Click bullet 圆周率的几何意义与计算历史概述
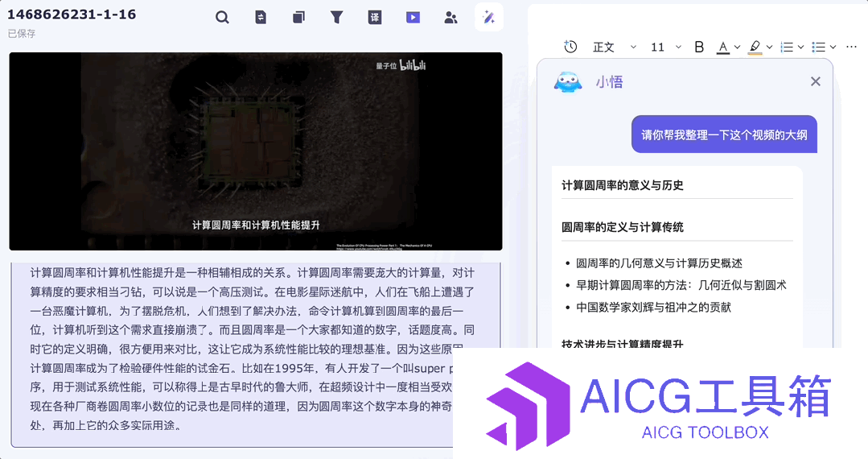The width and height of the screenshot is (868, 459). click(660, 263)
